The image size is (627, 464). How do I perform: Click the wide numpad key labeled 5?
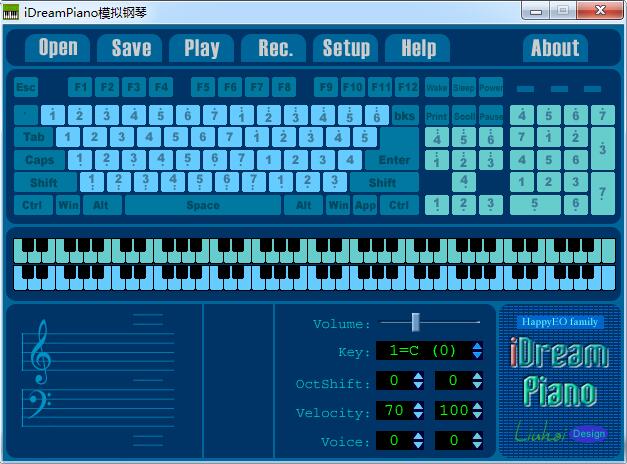tap(535, 205)
